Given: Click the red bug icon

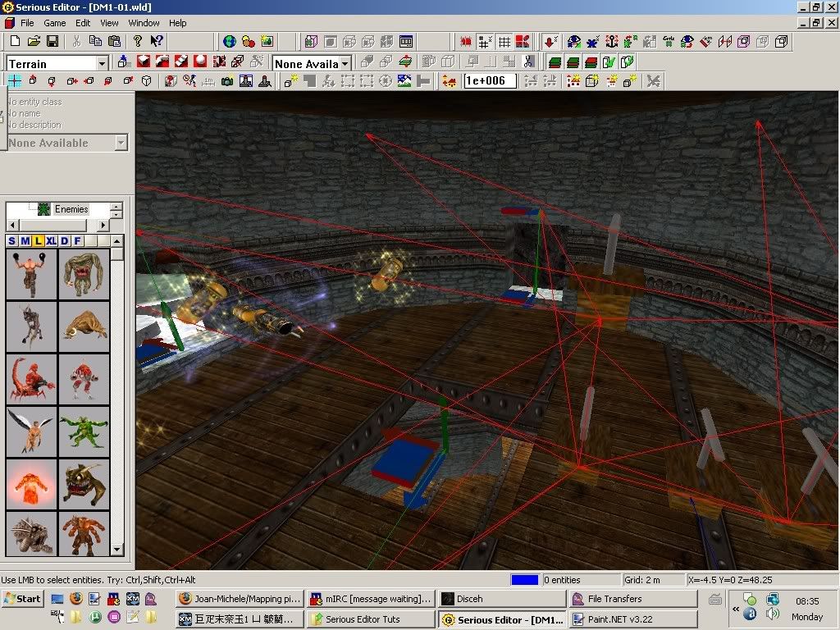Looking at the screenshot, I should coord(466,41).
